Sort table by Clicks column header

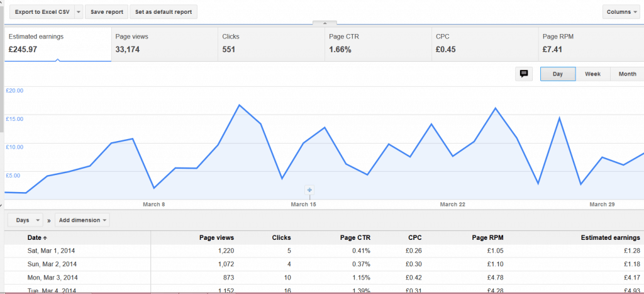coord(281,238)
